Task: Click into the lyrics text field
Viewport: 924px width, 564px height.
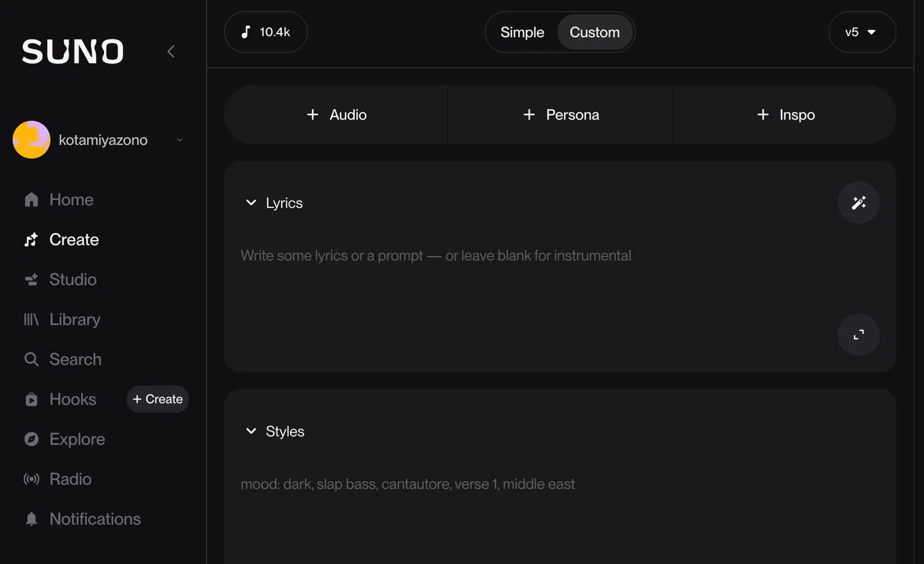Action: (531, 277)
